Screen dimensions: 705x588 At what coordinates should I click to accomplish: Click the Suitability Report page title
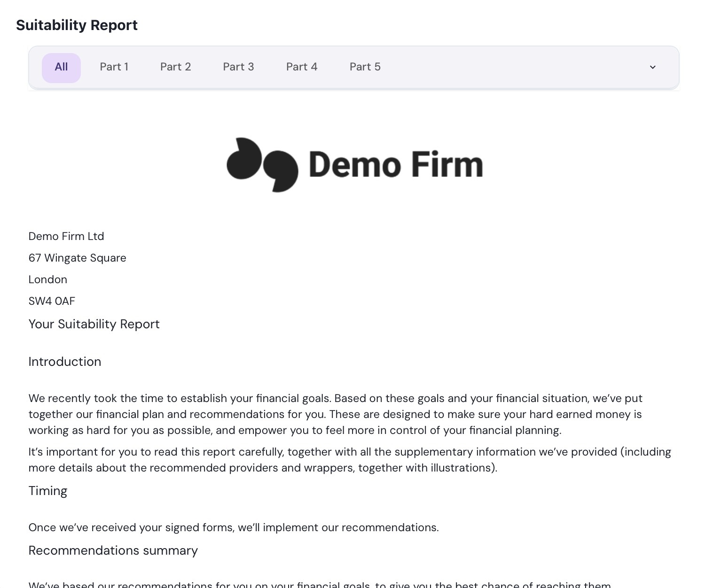pyautogui.click(x=77, y=25)
